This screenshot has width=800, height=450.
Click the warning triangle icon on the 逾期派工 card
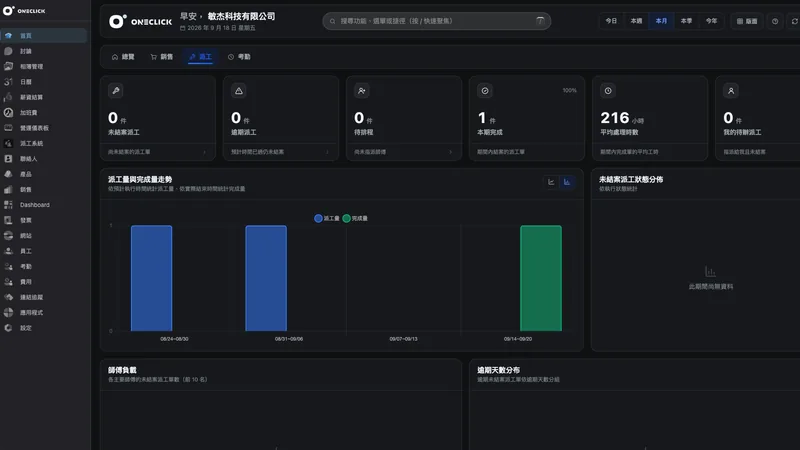coord(239,91)
